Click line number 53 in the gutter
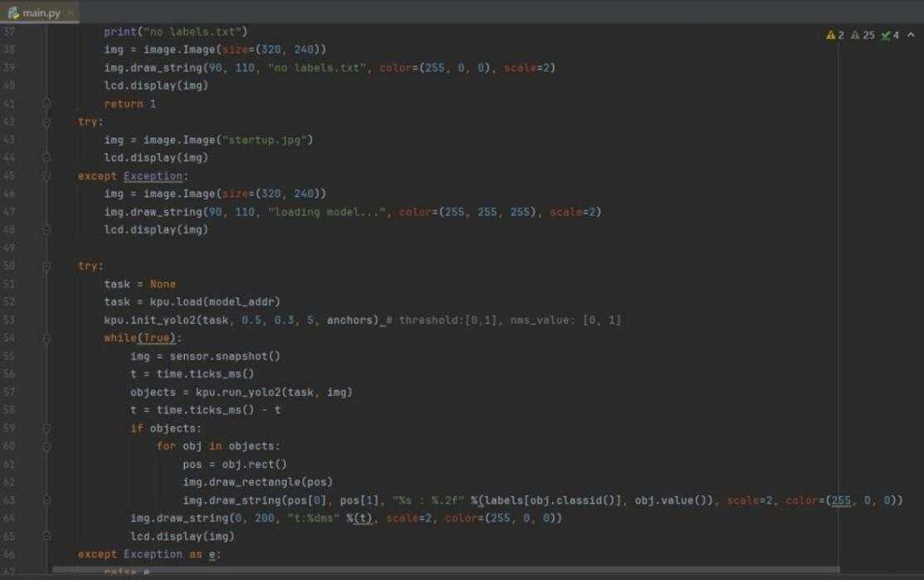This screenshot has width=924, height=580. 10,320
